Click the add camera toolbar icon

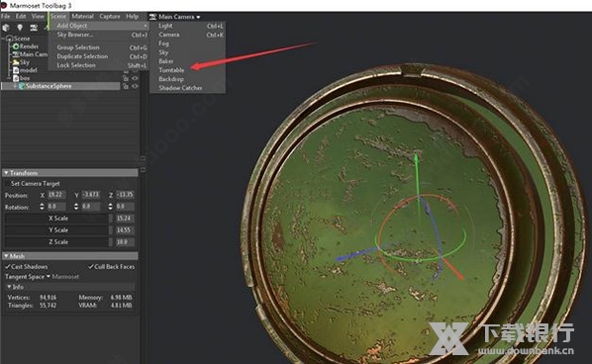34,28
